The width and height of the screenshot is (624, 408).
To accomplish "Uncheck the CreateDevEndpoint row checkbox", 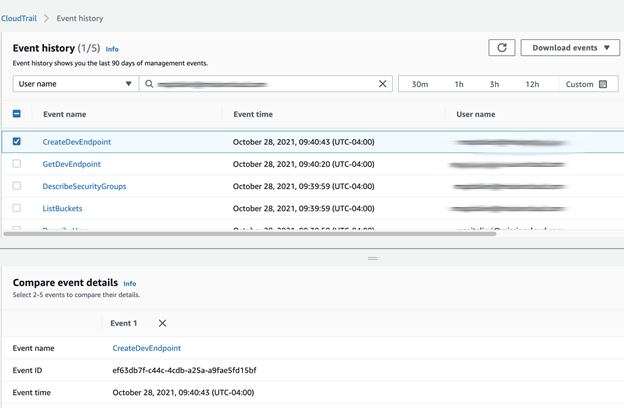I will [x=17, y=142].
